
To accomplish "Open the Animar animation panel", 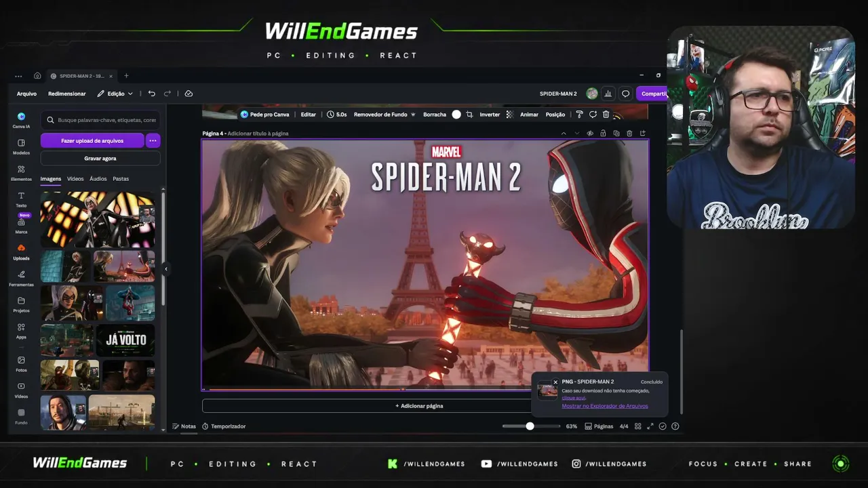I will pyautogui.click(x=529, y=115).
